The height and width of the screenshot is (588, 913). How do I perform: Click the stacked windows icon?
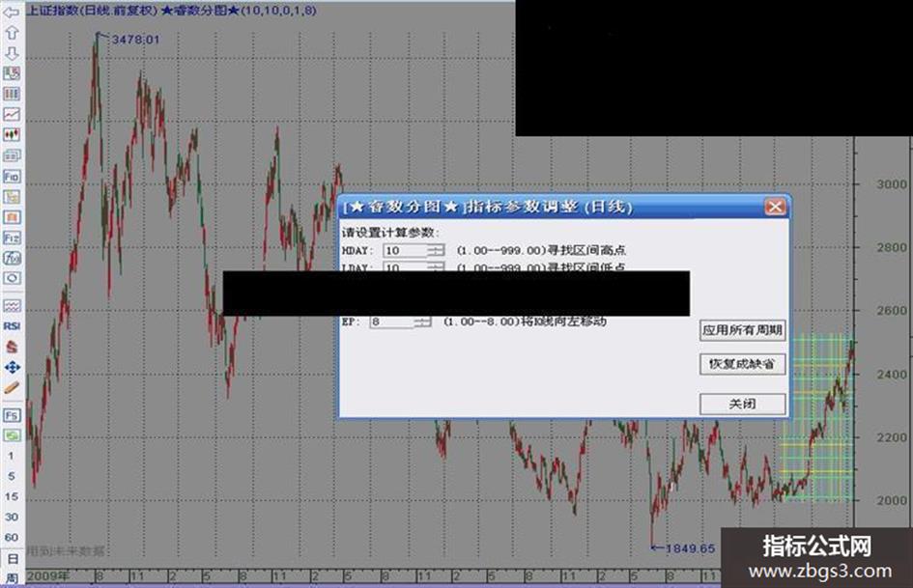[x=11, y=155]
